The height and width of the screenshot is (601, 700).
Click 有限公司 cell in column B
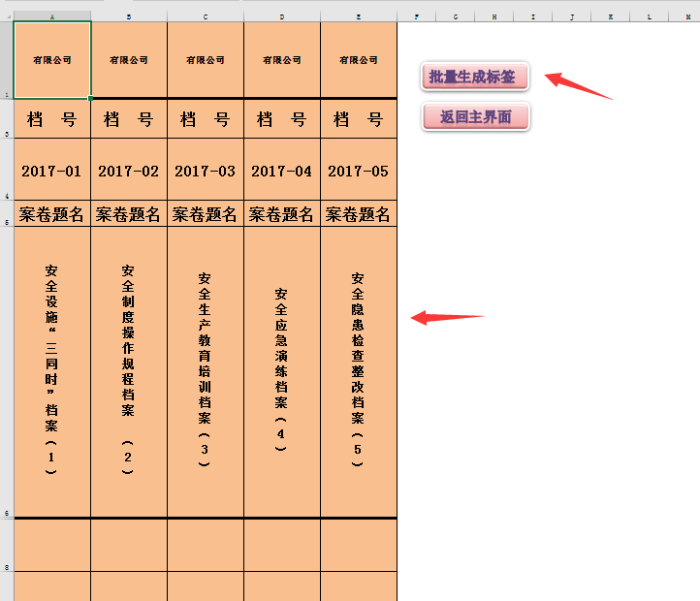pyautogui.click(x=129, y=60)
